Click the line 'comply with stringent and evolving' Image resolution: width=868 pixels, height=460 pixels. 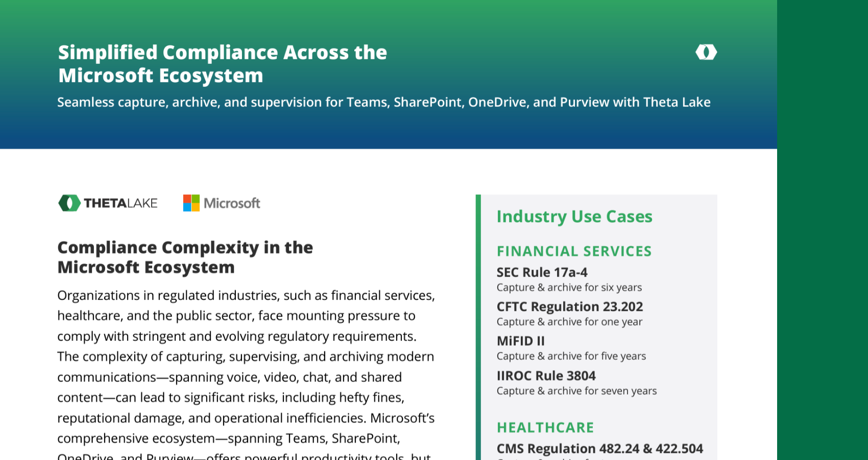[237, 336]
